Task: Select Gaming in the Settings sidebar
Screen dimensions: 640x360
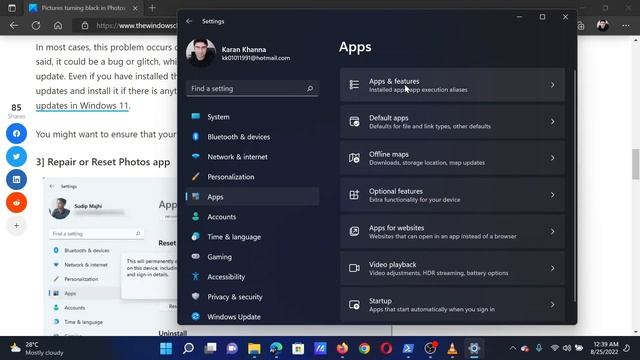Action: (x=252, y=257)
